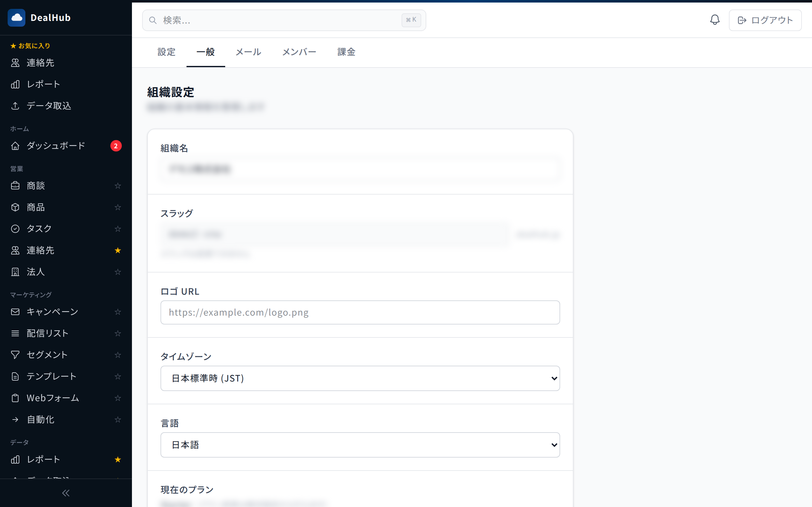Open the 言語 dropdown showing 日本語
The width and height of the screenshot is (812, 507).
[360, 445]
